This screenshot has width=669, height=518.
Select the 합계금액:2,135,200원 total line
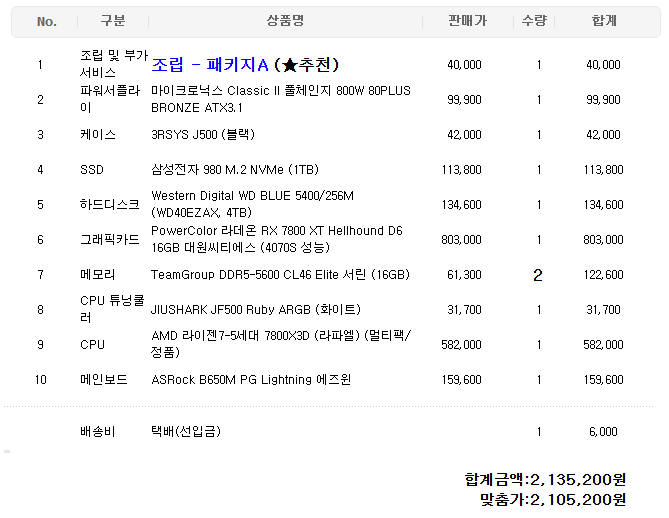pos(545,480)
